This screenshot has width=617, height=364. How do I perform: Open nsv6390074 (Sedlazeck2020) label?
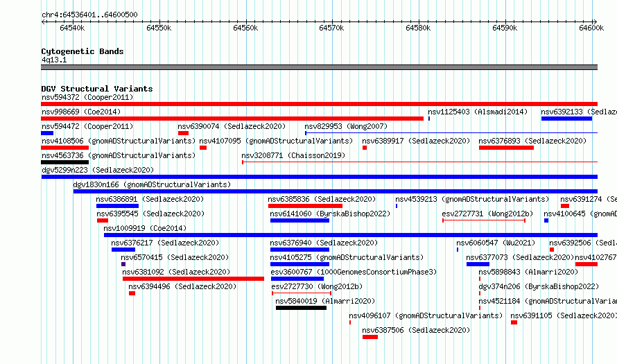(x=232, y=126)
